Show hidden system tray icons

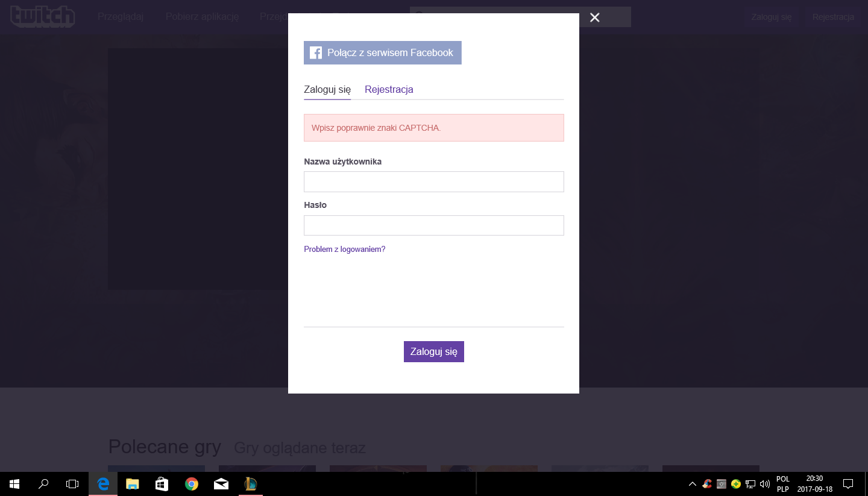point(693,484)
